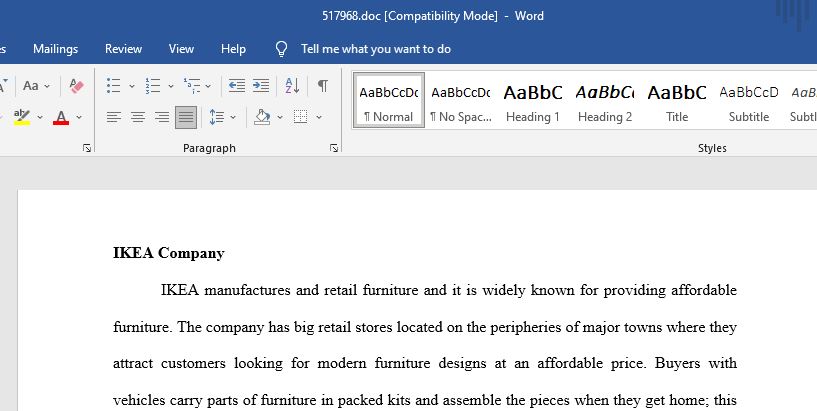Click the Numbering list icon

tap(153, 85)
